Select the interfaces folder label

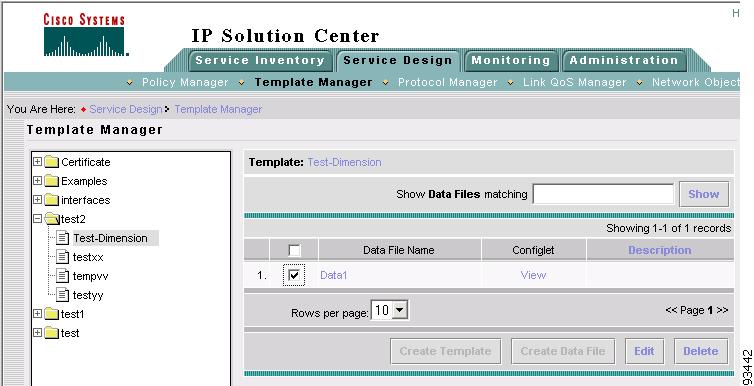point(86,200)
